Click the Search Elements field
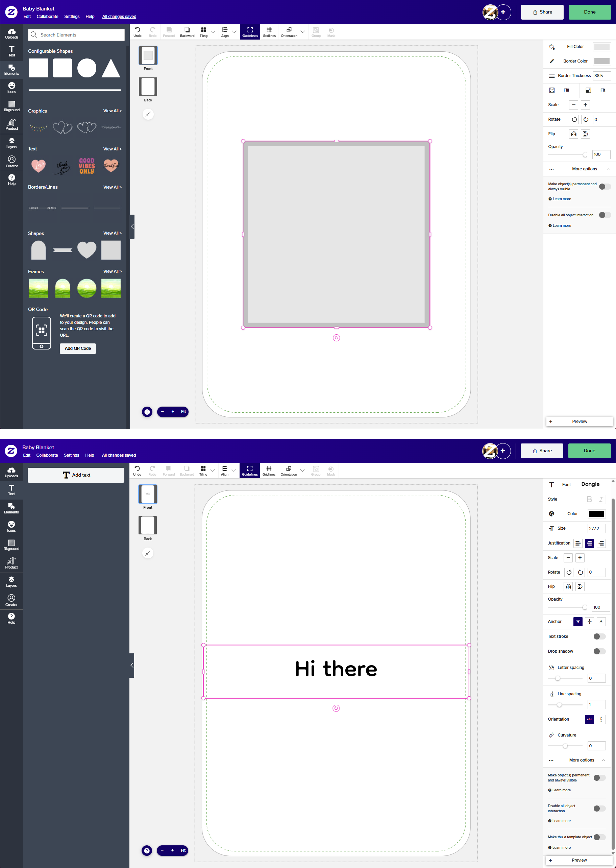The height and width of the screenshot is (868, 616). [x=76, y=35]
